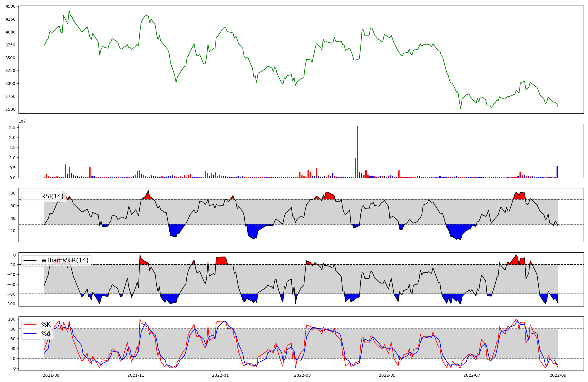This screenshot has width=588, height=382.
Task: Click the 4500 price axis tick label
Action: click(x=10, y=6)
